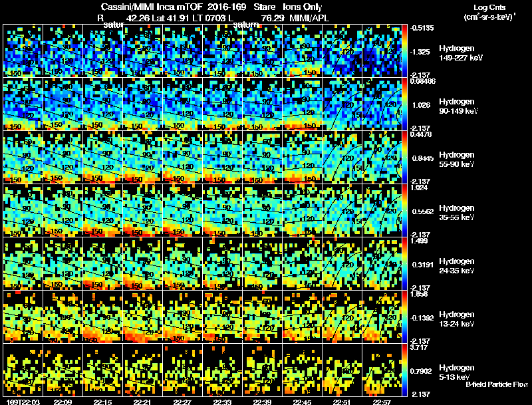Click the '22:33' time axis label
This screenshot has height=405, width=532.
(x=223, y=402)
